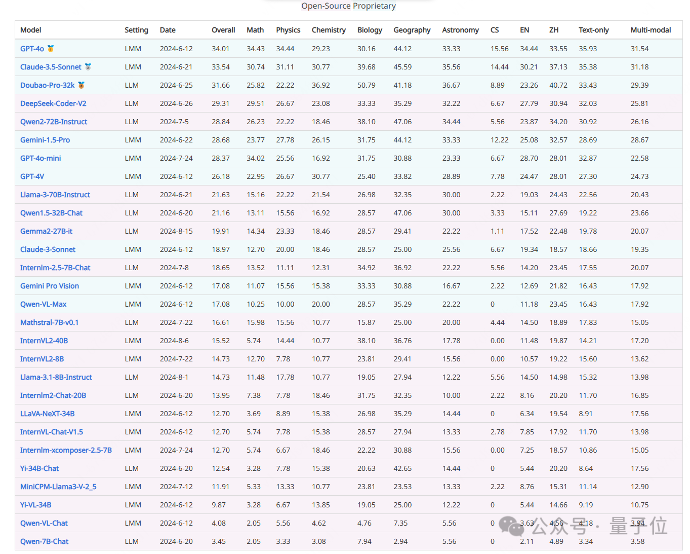This screenshot has width=690, height=554.
Task: Open the GPT-4V model link
Action: [x=32, y=176]
